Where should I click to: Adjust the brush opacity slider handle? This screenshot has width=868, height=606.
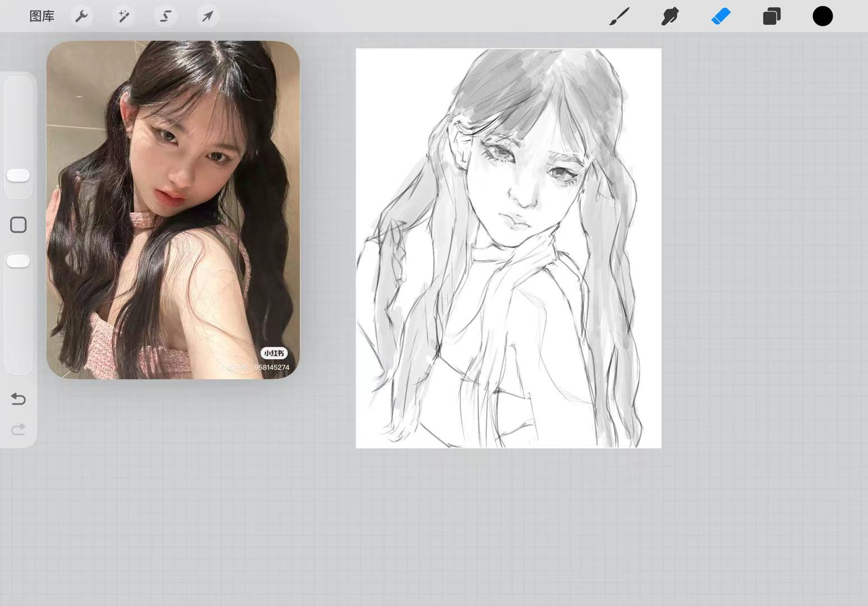(x=18, y=261)
